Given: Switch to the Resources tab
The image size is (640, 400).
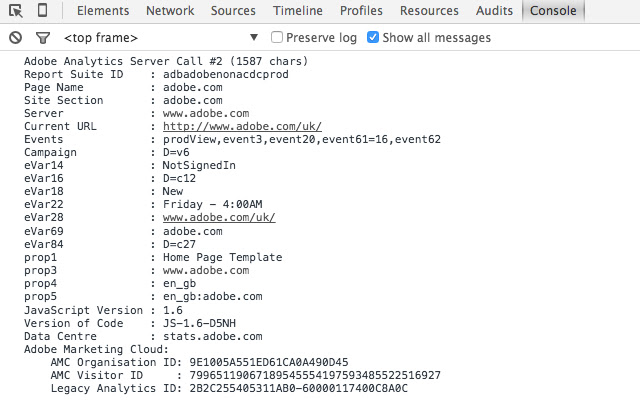Looking at the screenshot, I should point(429,11).
